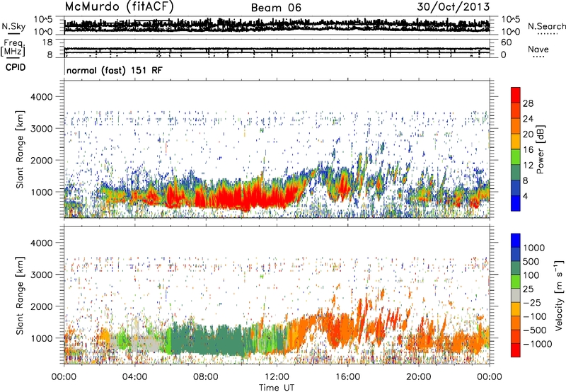Click the 'normal (fast) 151 RF' text
Image resolution: width=566 pixels, height=392 pixels.
[x=115, y=70]
